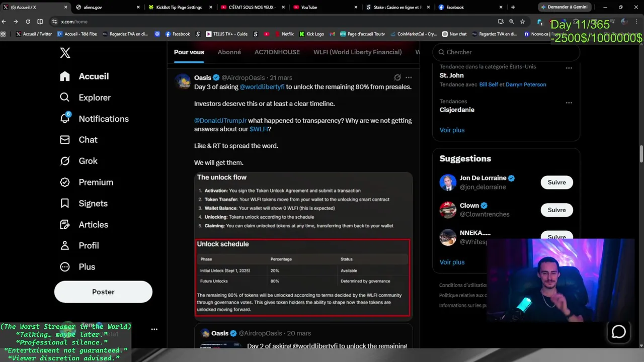Open Chat messages in sidebar
This screenshot has height=362, width=644.
coord(78,140)
